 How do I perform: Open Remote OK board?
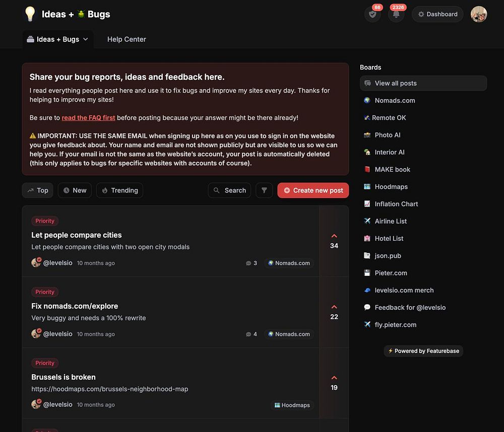(423, 118)
